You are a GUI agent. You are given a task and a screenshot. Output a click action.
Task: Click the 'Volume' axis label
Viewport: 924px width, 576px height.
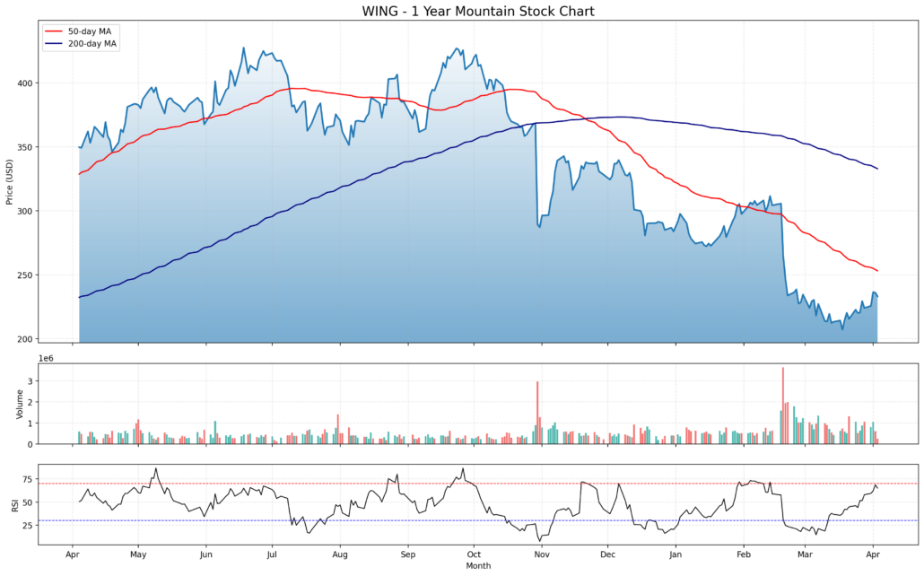point(20,404)
